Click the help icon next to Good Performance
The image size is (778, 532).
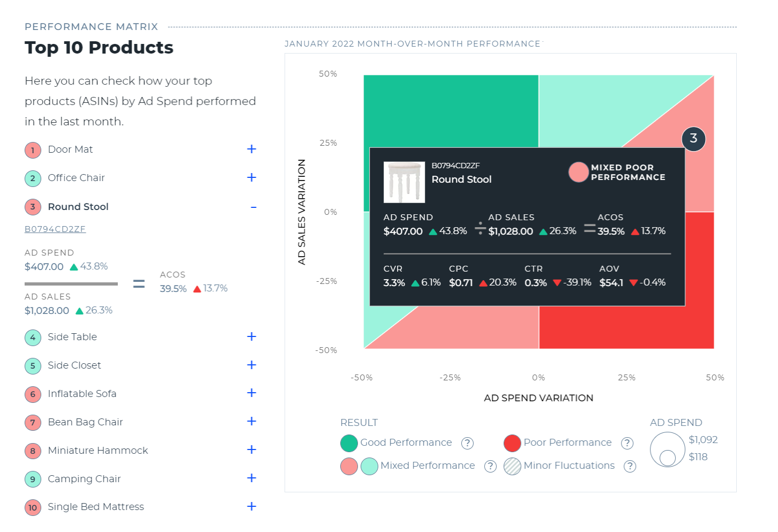click(467, 443)
